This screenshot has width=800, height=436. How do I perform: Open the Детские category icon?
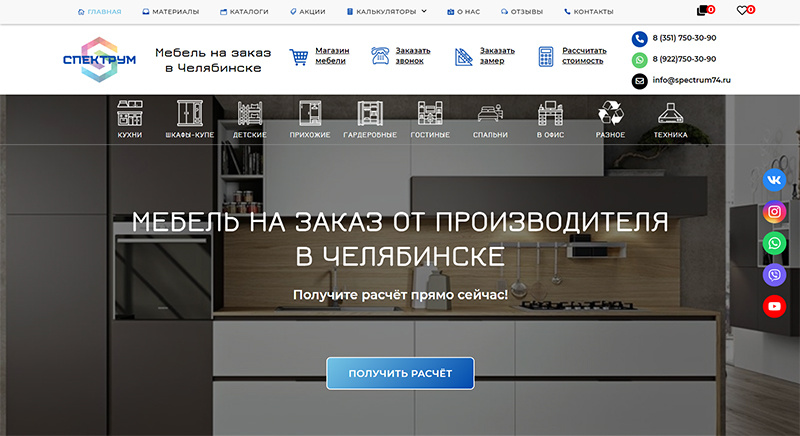[x=250, y=113]
